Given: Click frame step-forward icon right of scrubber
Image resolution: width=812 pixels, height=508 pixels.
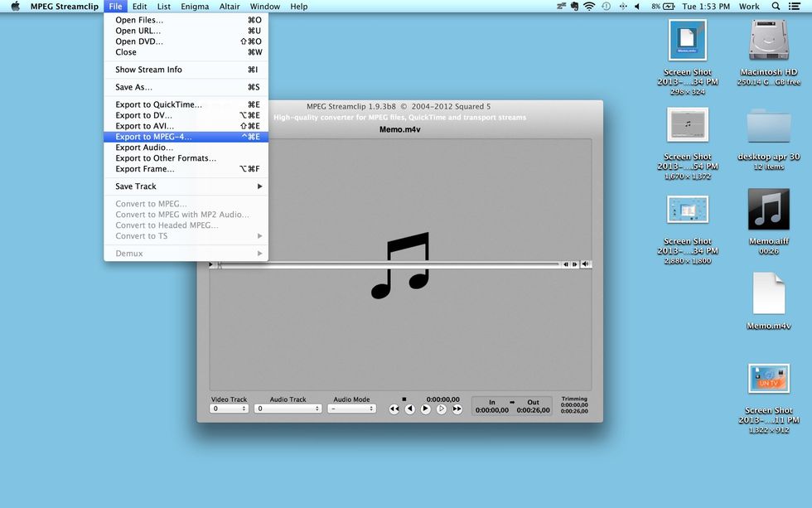Looking at the screenshot, I should click(574, 264).
